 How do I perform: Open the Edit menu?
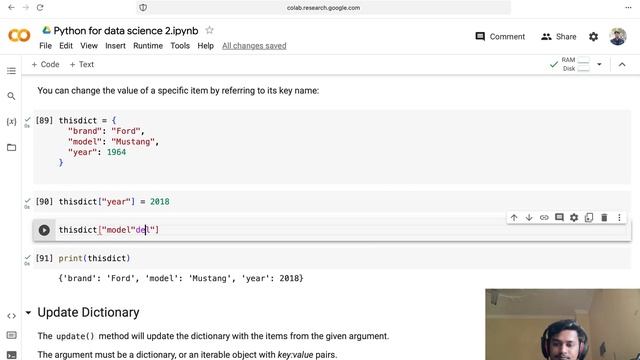pyautogui.click(x=66, y=46)
